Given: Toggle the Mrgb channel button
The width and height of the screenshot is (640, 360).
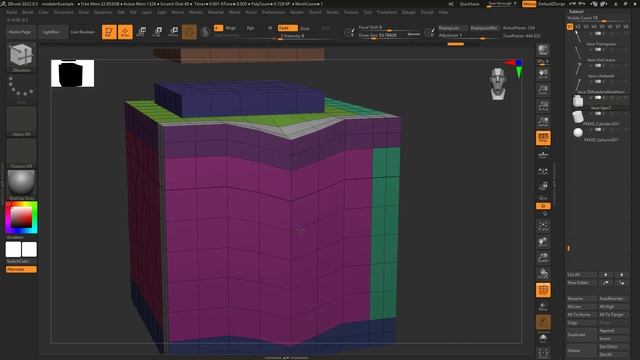Looking at the screenshot, I should (231, 28).
